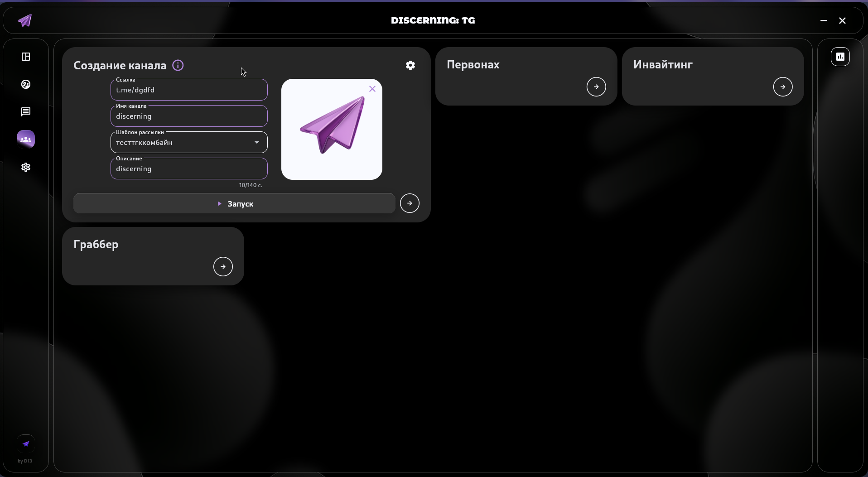
Task: Open the accounts face icon in sidebar
Action: coord(26,84)
